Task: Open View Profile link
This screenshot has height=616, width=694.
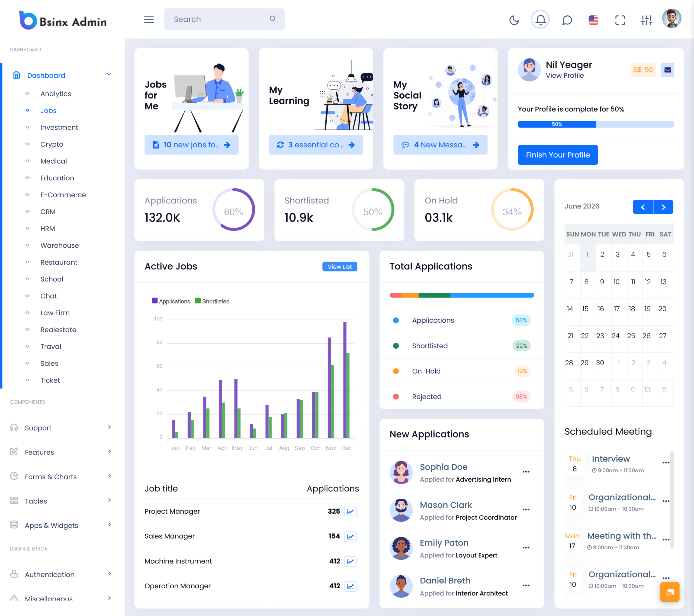Action: [x=565, y=76]
